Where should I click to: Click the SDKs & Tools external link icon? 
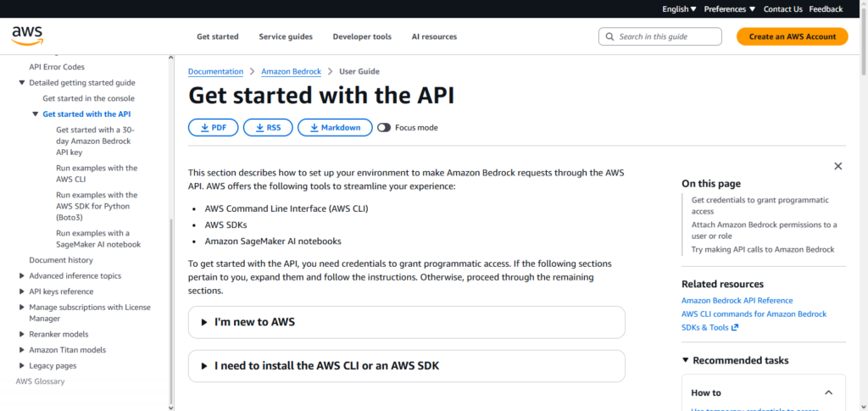pos(735,327)
